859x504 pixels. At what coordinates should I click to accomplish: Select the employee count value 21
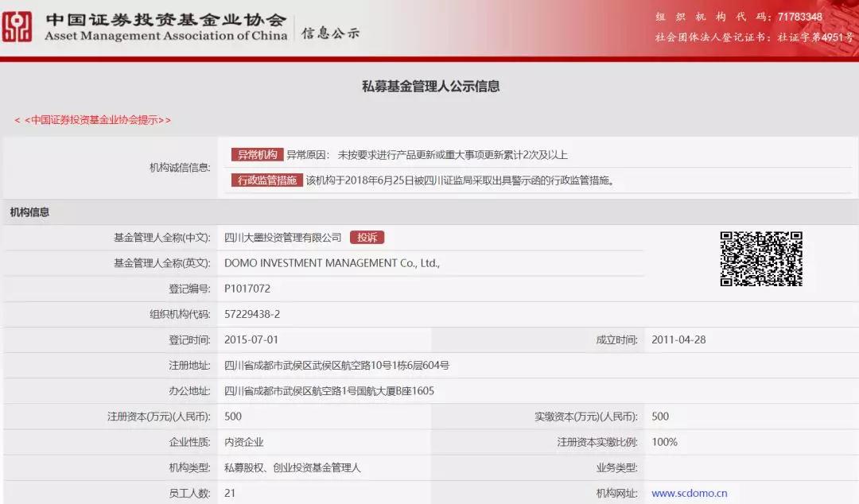(x=230, y=493)
